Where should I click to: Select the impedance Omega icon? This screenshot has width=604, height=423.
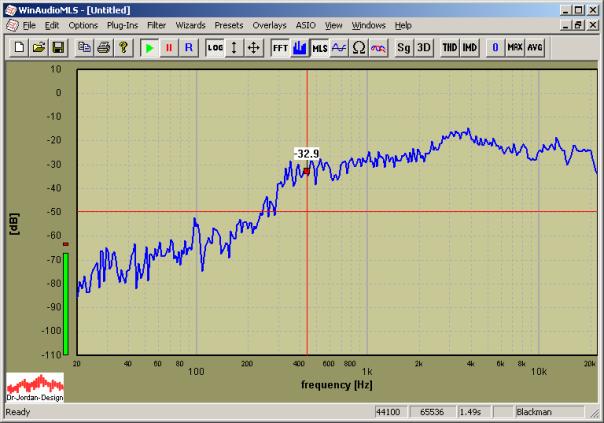(x=358, y=47)
